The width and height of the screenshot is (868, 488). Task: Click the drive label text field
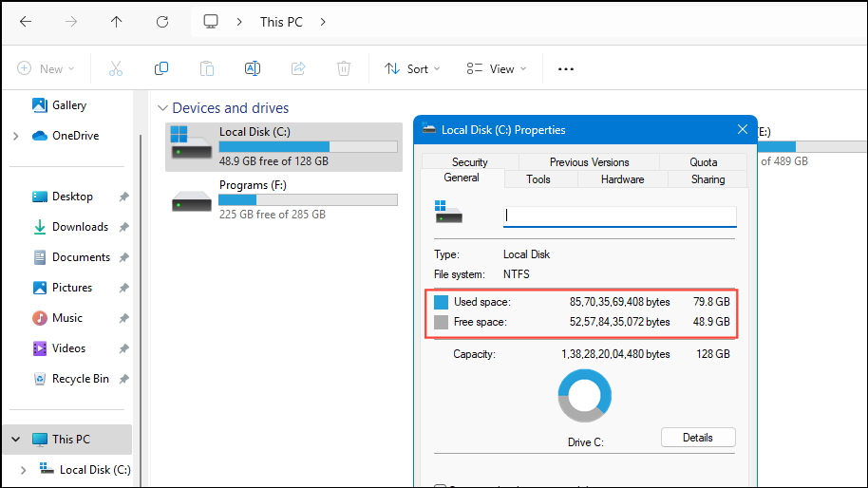pos(620,216)
